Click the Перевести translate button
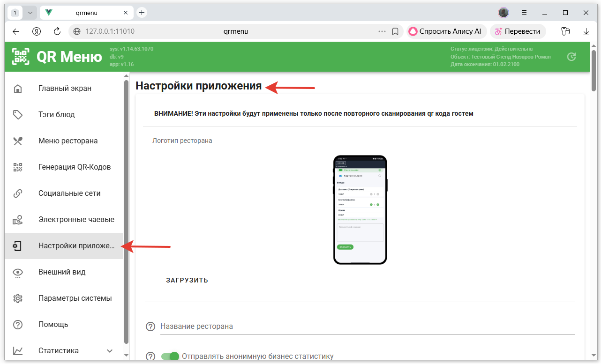 point(518,31)
